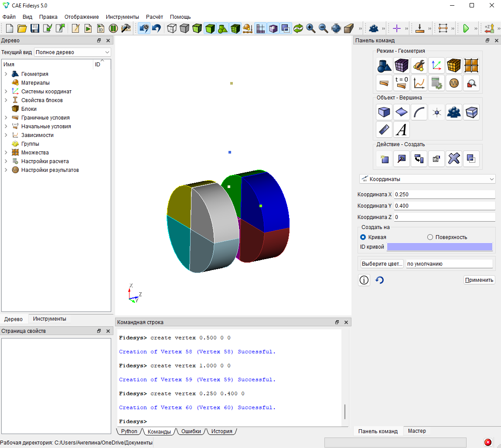
Task: Select the coordinate systems axes mode icon
Action: tap(436, 65)
